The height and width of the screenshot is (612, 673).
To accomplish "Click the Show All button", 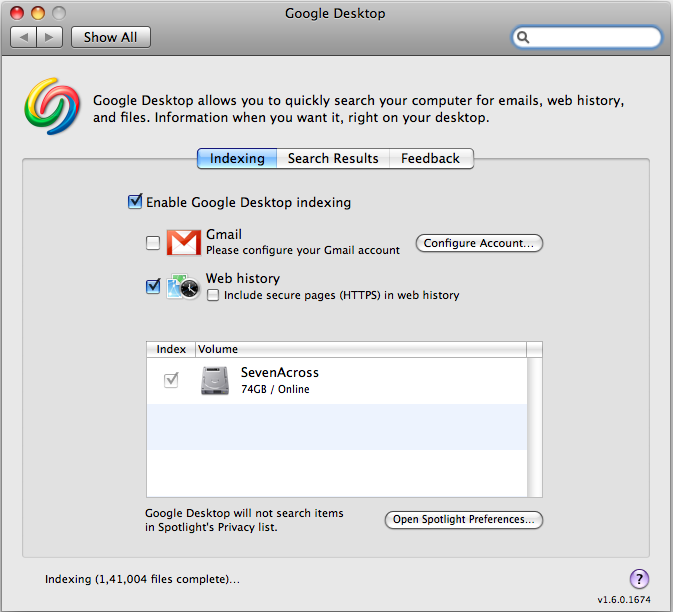I will coord(111,37).
